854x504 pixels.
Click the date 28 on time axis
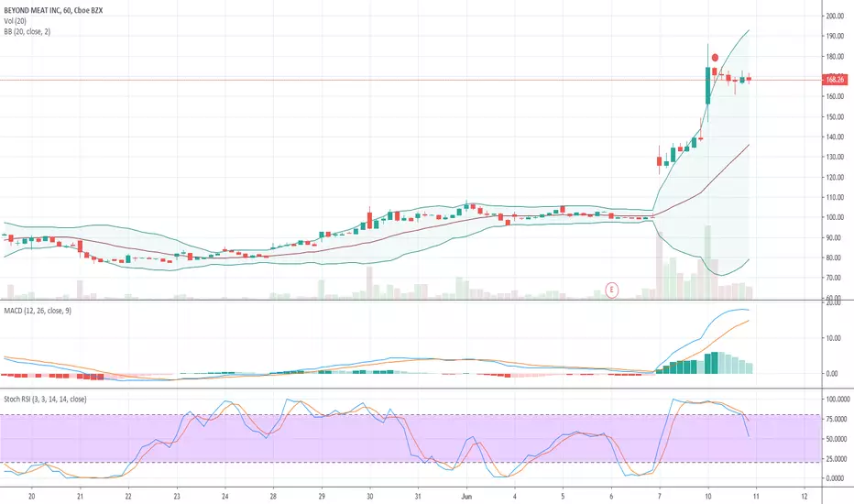pos(273,497)
